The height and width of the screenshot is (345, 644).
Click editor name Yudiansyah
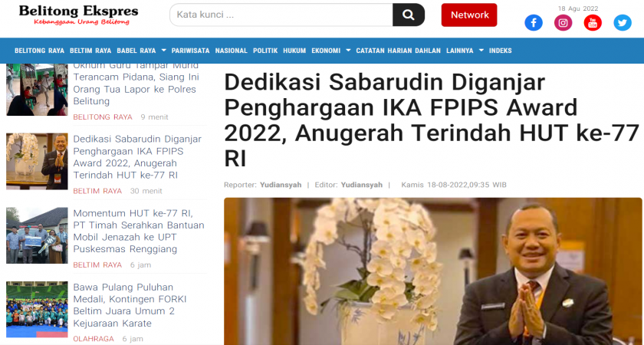(x=361, y=185)
